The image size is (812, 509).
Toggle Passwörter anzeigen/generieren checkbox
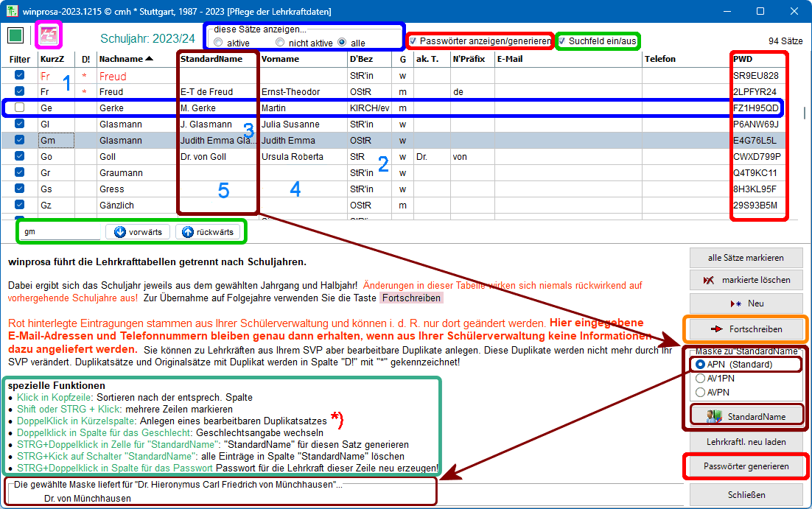414,41
